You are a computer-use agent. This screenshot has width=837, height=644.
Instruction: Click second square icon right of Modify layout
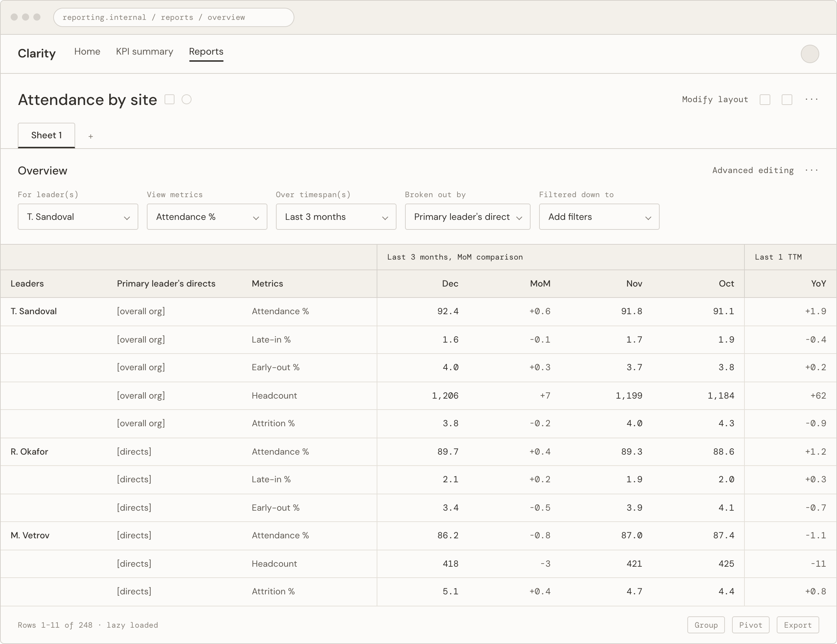[x=786, y=100]
